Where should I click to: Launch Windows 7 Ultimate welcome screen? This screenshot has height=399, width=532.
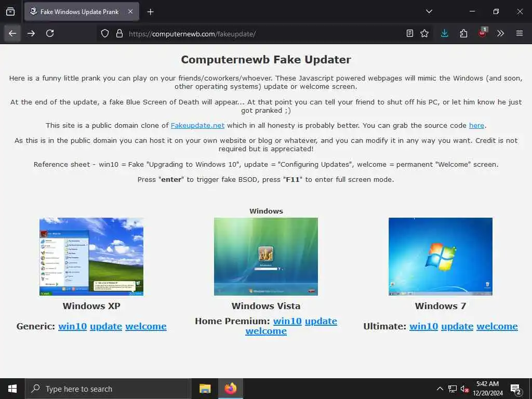[497, 326]
